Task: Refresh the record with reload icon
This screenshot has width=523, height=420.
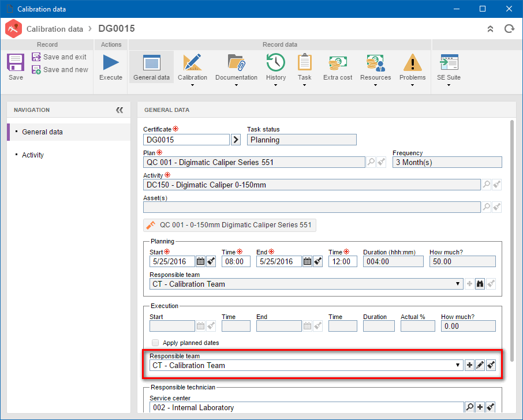Action: click(x=509, y=29)
